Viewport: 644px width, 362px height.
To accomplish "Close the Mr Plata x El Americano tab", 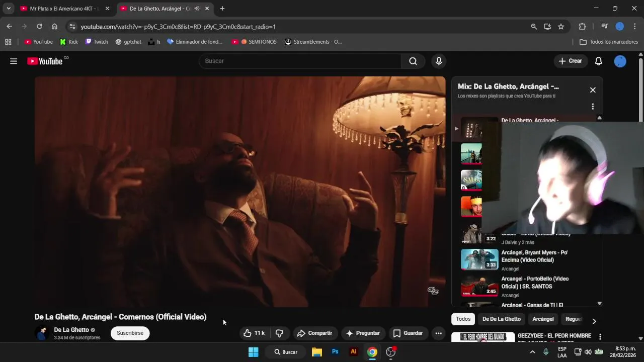I will (107, 9).
